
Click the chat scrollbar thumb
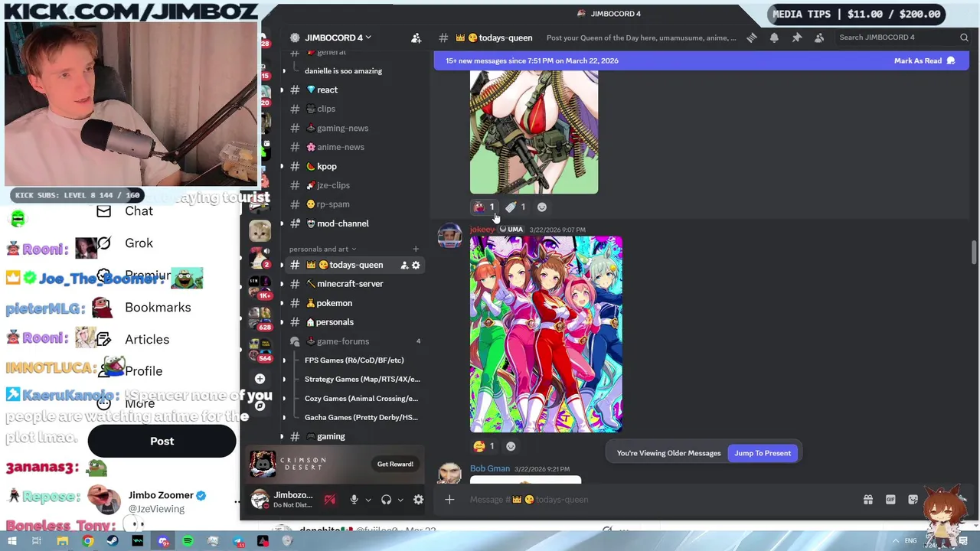point(974,252)
